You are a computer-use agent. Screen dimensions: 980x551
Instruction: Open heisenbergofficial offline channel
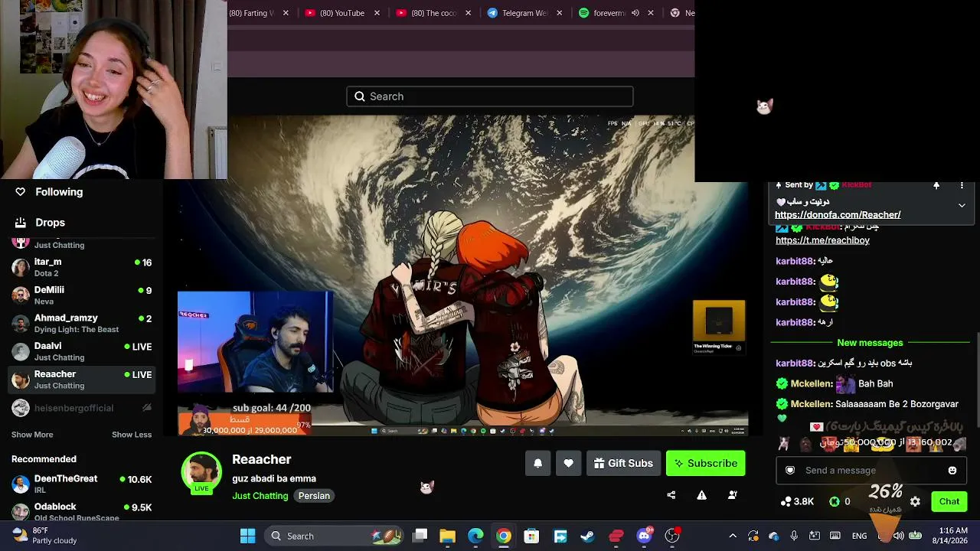[x=81, y=408]
